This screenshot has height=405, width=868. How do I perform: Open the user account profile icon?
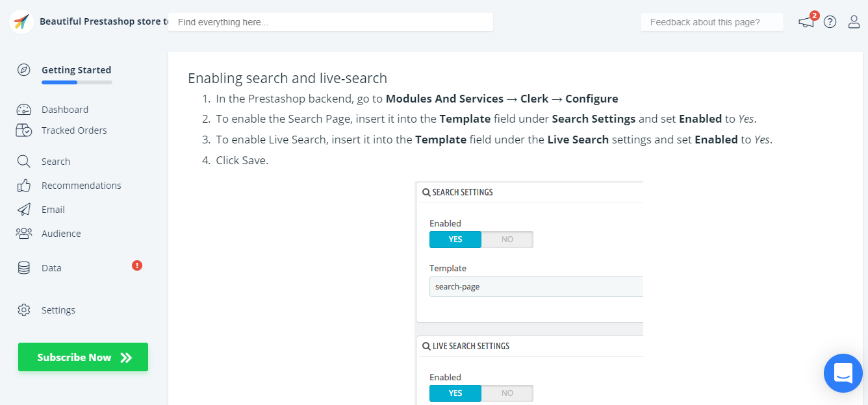[854, 22]
